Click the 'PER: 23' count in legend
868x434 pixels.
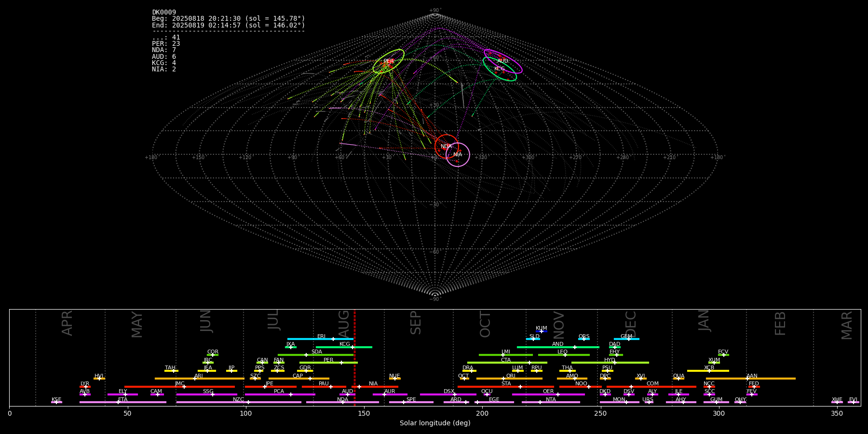[166, 44]
